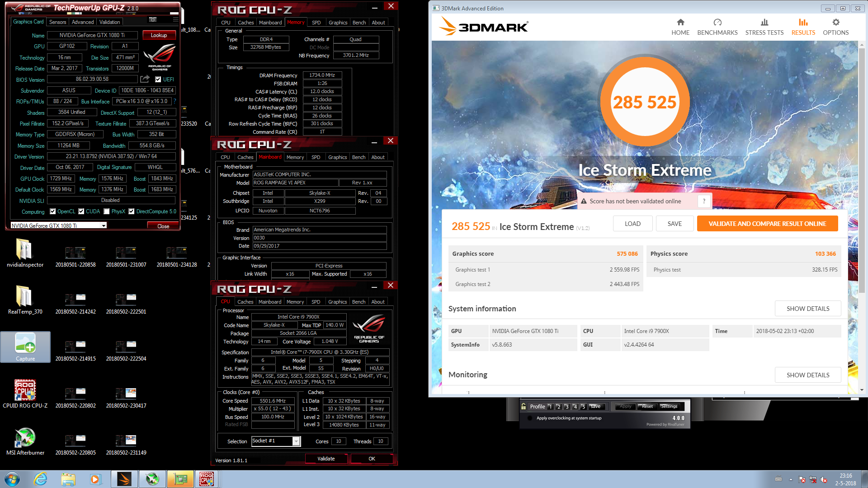Click the volume muted tray icon

coord(824,479)
